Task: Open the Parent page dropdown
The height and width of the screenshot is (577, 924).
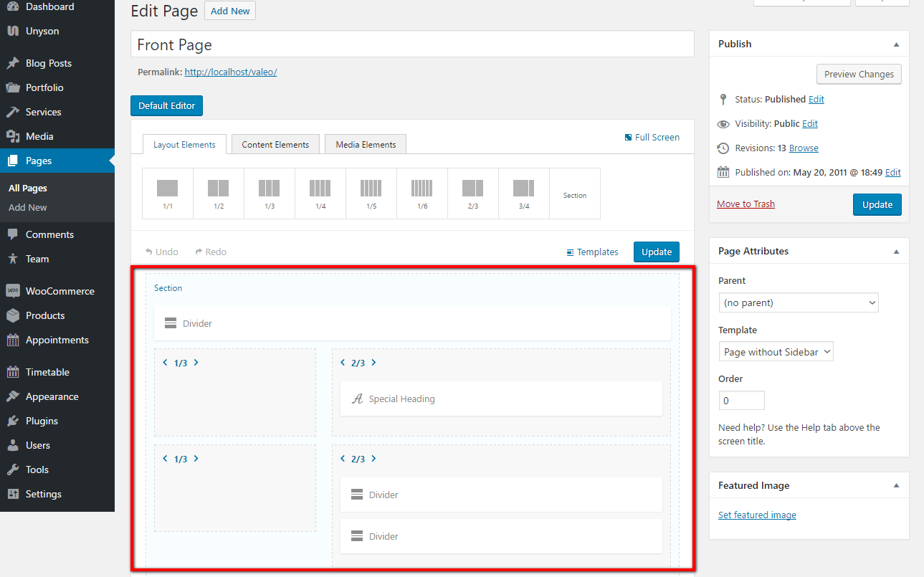Action: (798, 303)
